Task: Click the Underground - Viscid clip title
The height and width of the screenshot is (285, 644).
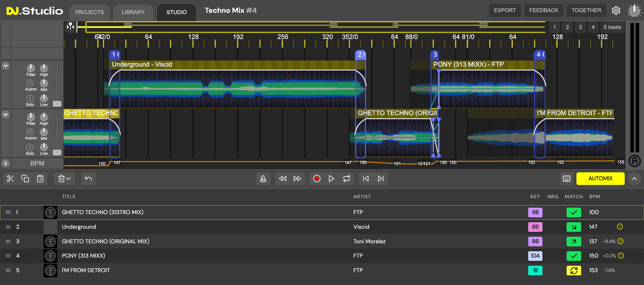Action: 142,65
